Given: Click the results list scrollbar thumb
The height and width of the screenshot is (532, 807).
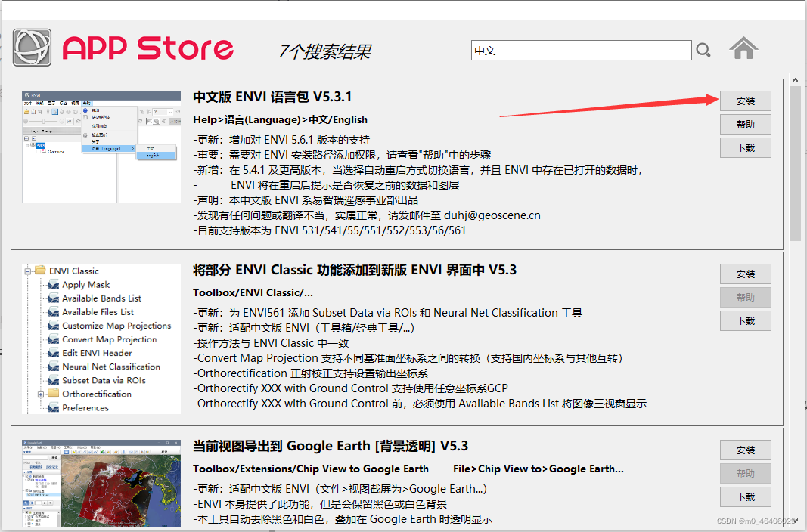Looking at the screenshot, I should coord(795,165).
